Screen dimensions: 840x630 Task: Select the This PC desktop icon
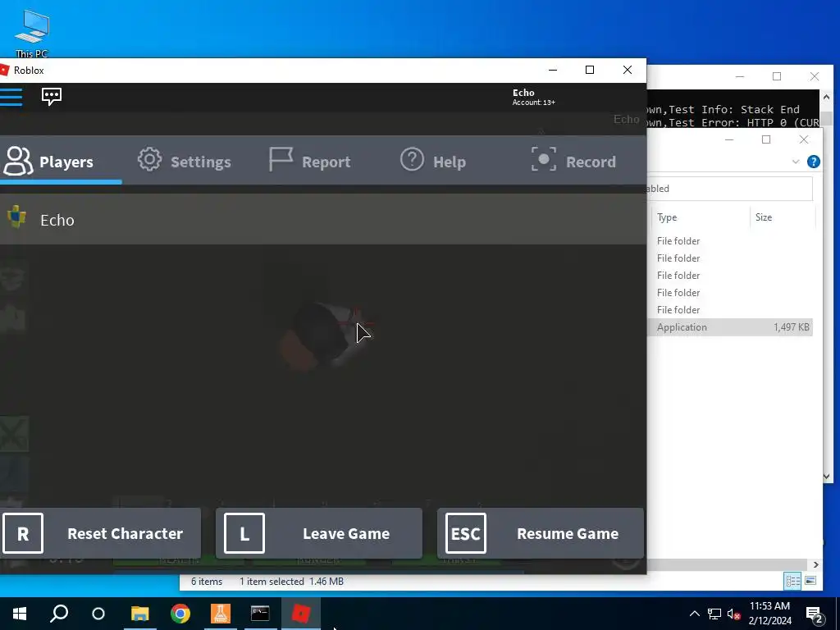click(32, 33)
